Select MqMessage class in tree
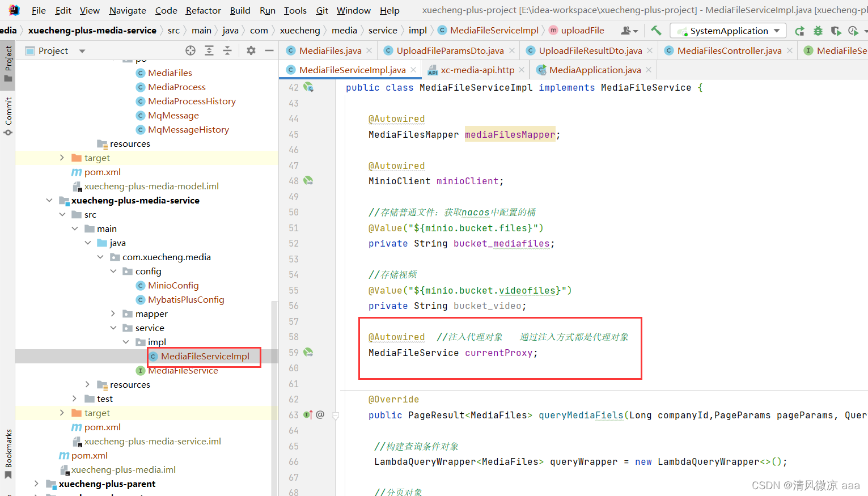This screenshot has height=496, width=868. coord(173,115)
